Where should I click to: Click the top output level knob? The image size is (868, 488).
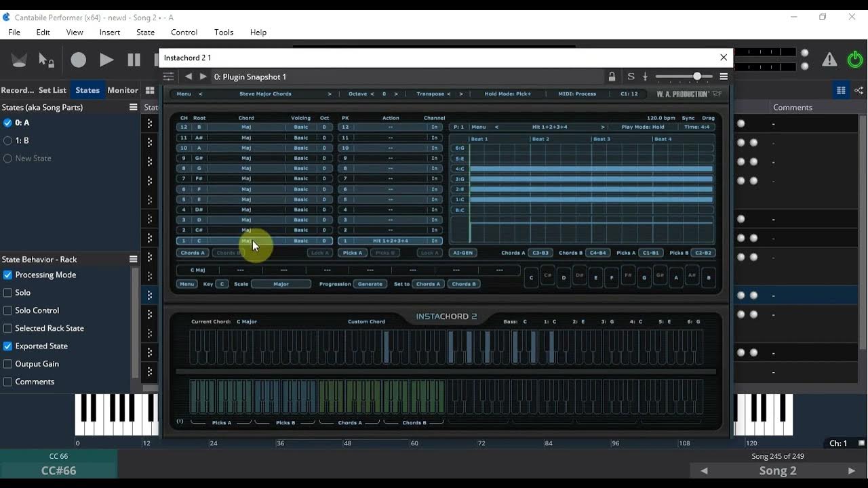click(x=805, y=53)
